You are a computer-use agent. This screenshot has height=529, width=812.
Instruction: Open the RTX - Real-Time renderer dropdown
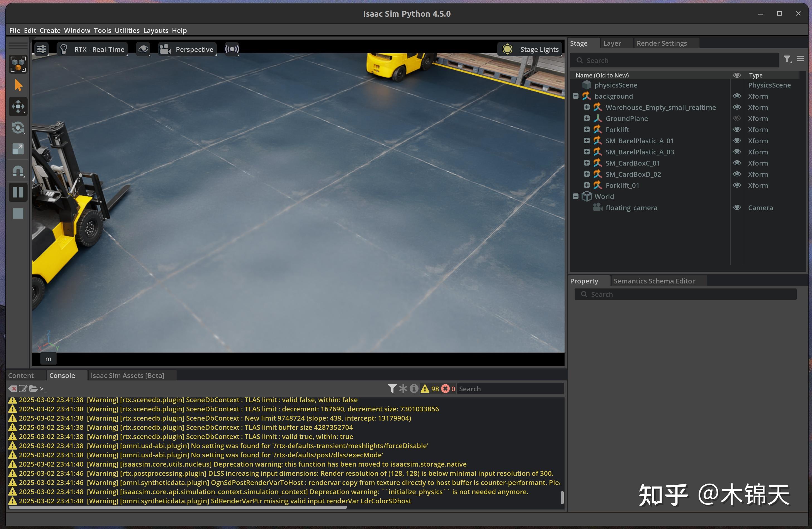tap(92, 49)
